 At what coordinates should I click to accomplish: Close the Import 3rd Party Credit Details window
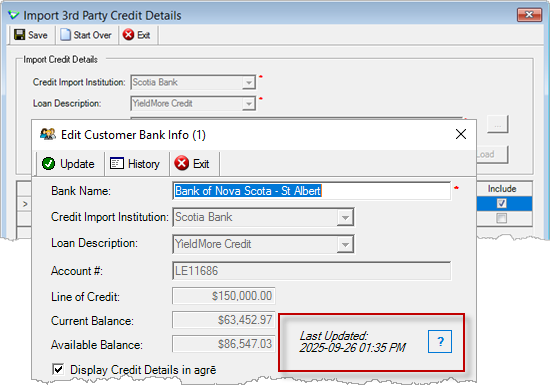point(529,15)
